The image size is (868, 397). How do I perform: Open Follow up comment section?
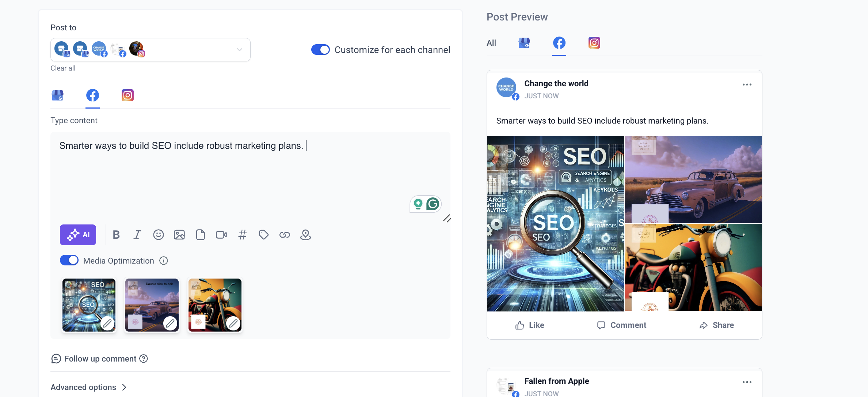(99, 359)
